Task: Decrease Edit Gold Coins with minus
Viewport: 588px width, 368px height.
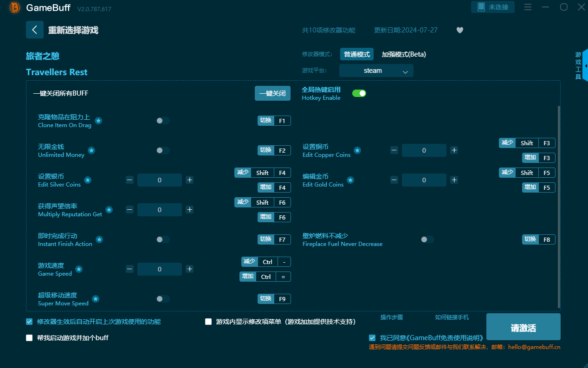Action: tap(394, 180)
